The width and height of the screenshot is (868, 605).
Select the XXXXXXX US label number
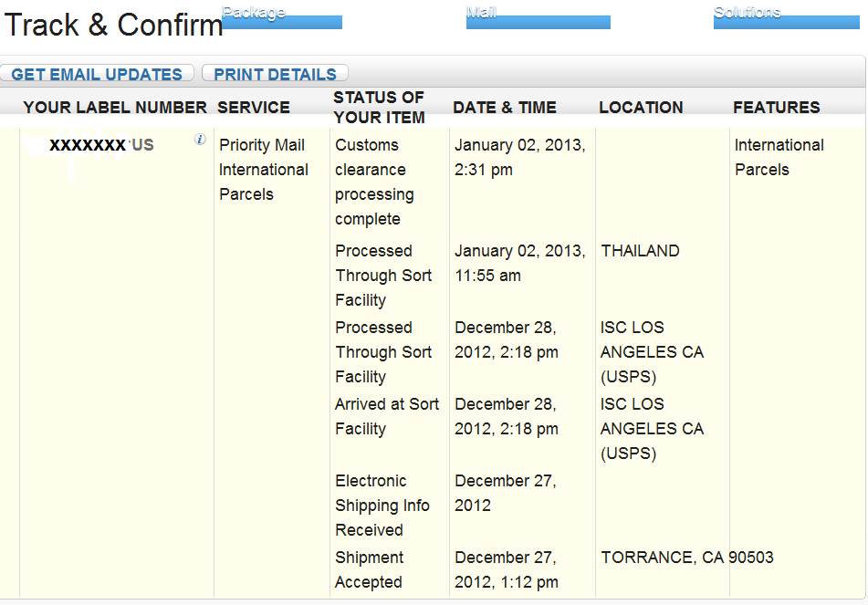102,145
